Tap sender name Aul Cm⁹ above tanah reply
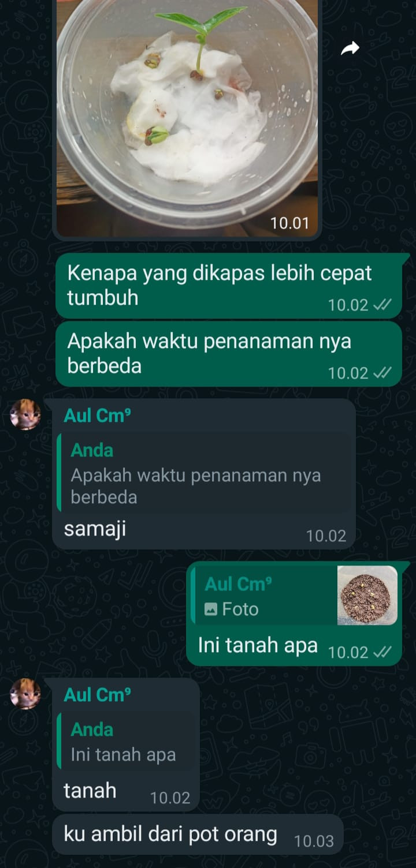Viewport: 416px width, 868px height. (97, 695)
